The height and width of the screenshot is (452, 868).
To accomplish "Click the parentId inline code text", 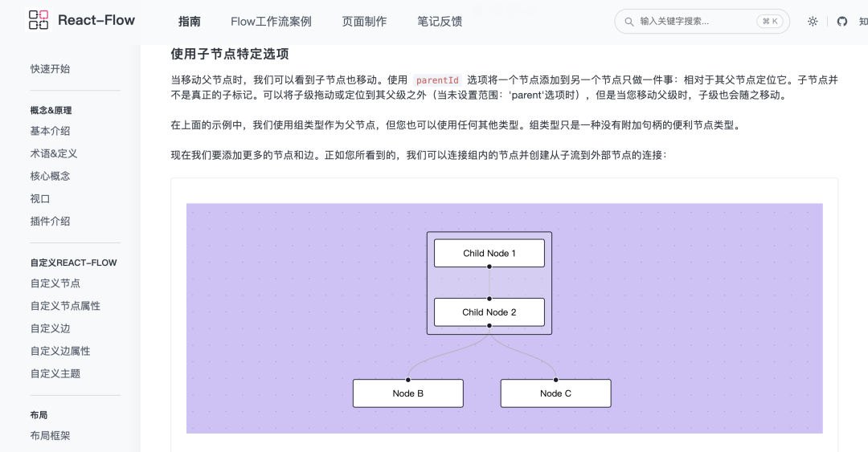I will [x=437, y=80].
